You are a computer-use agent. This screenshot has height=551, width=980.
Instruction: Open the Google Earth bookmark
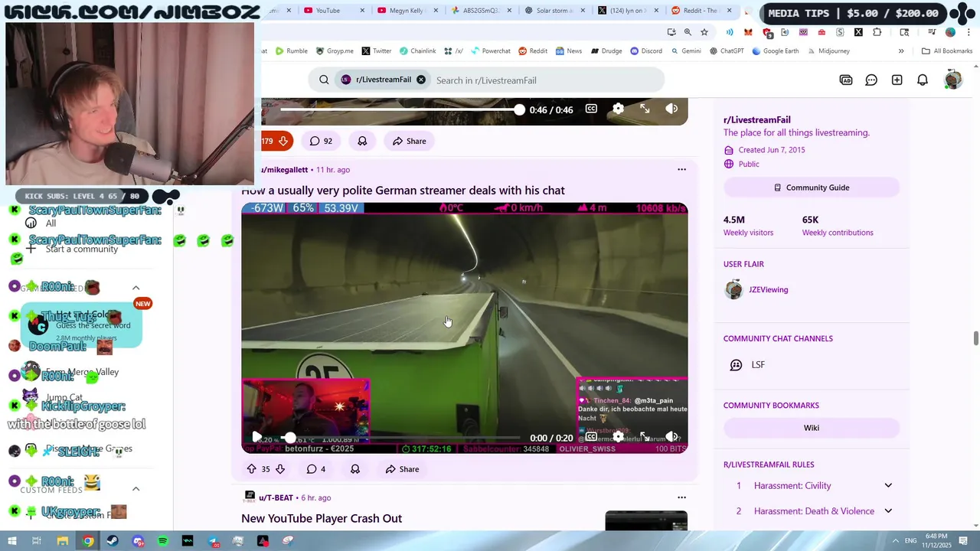click(775, 51)
